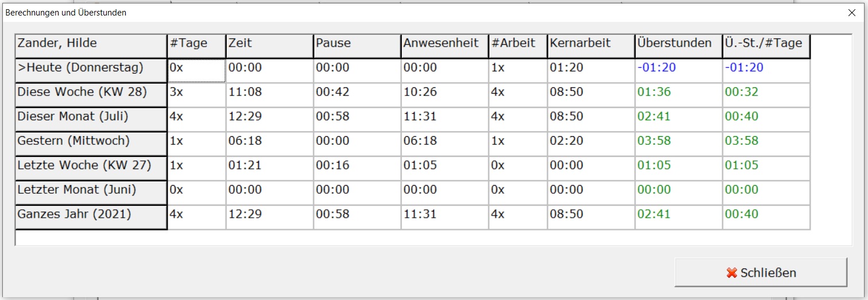
Task: Select the Kernarbeit column header
Action: [x=591, y=46]
